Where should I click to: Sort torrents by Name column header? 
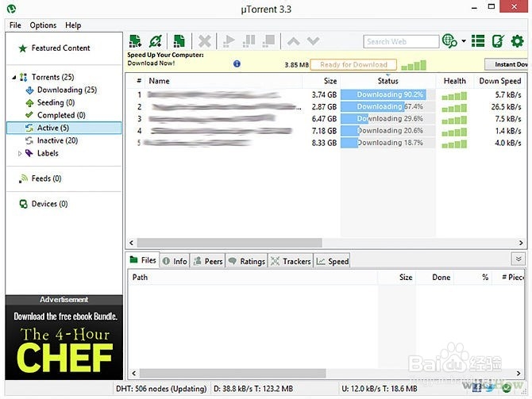[x=224, y=81]
